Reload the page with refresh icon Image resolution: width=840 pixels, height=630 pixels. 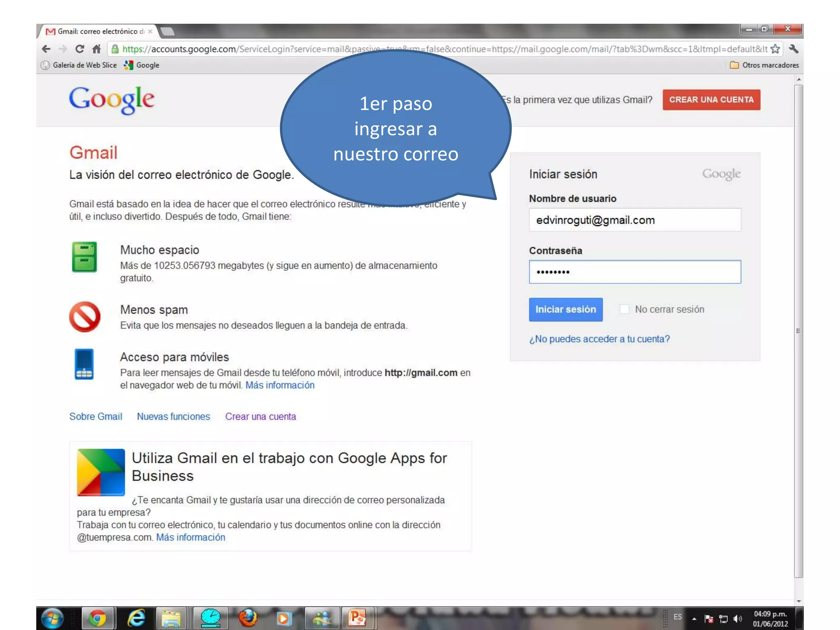(x=80, y=49)
